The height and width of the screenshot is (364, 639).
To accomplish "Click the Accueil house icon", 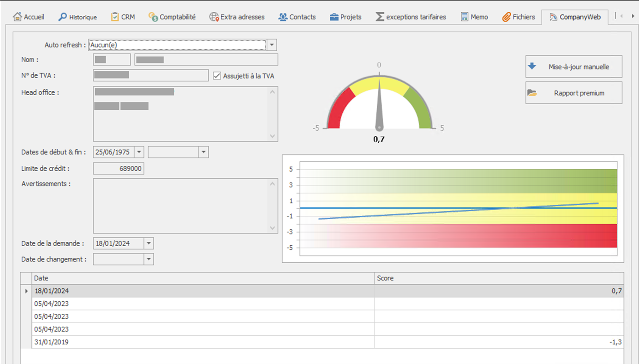I will 17,17.
